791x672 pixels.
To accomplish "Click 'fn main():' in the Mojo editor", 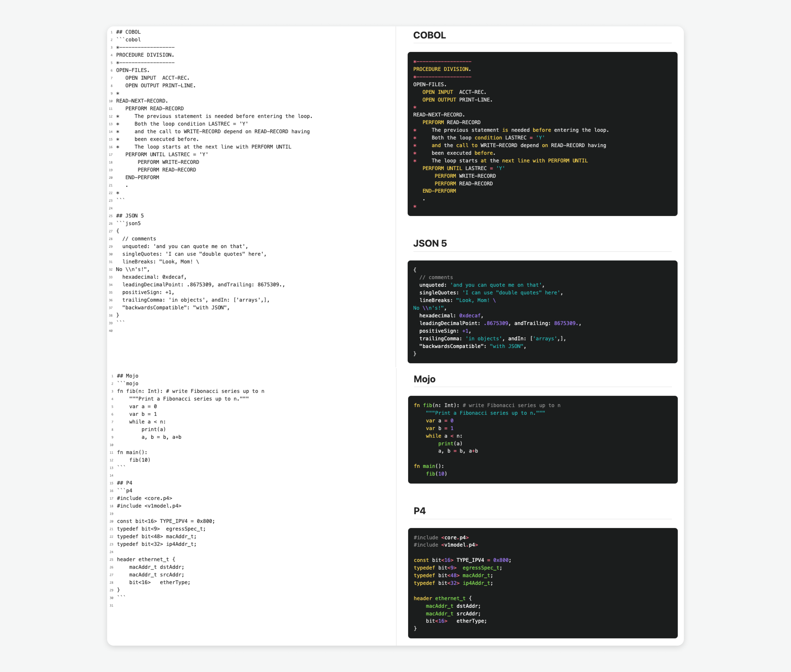I will tap(132, 453).
